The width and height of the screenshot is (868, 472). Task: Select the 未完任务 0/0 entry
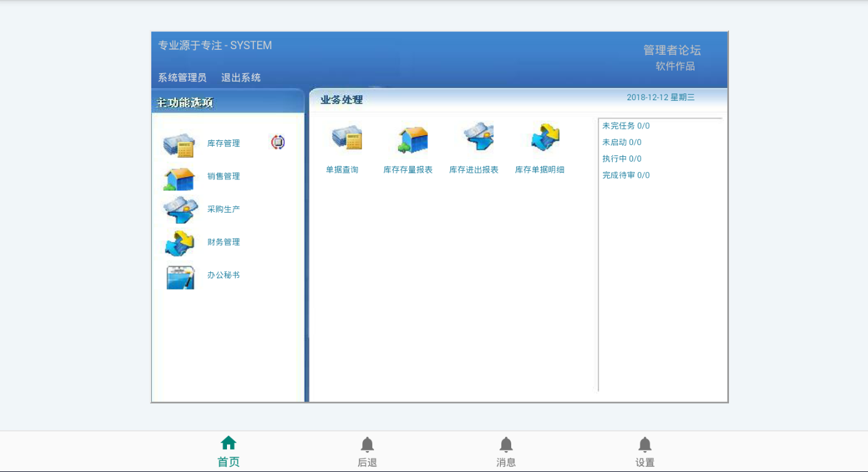[x=626, y=126]
